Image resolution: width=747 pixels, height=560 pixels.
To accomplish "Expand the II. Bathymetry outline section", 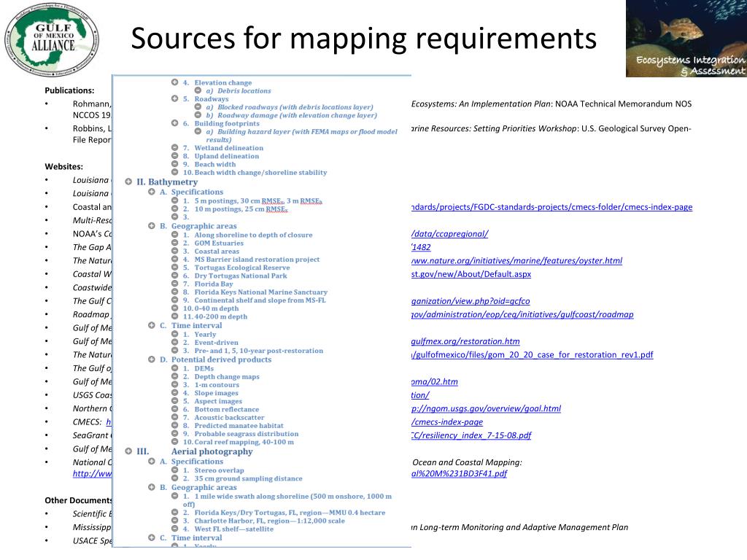I will click(x=128, y=182).
